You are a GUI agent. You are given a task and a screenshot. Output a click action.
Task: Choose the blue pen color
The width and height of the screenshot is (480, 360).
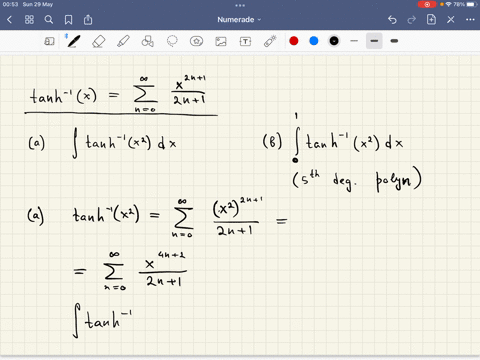(x=314, y=41)
